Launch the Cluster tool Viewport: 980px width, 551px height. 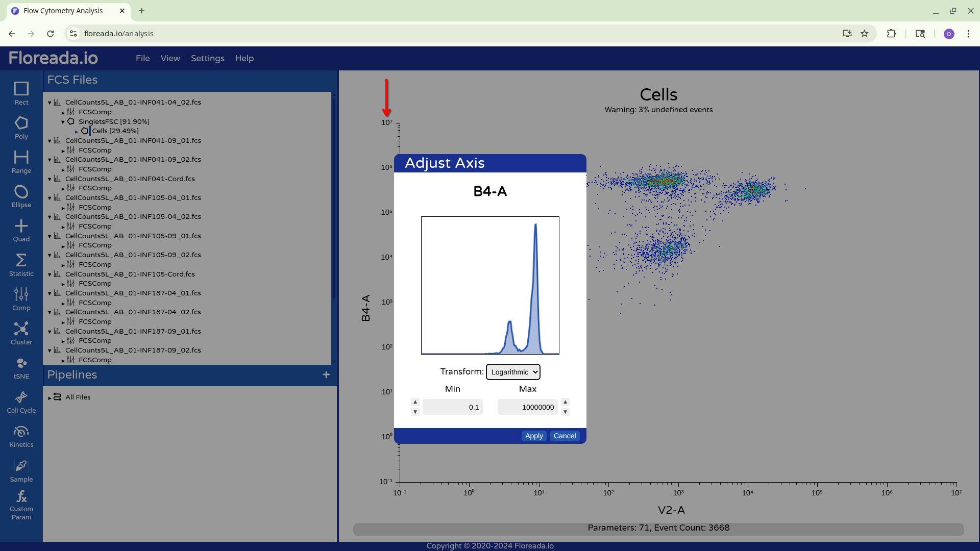21,333
